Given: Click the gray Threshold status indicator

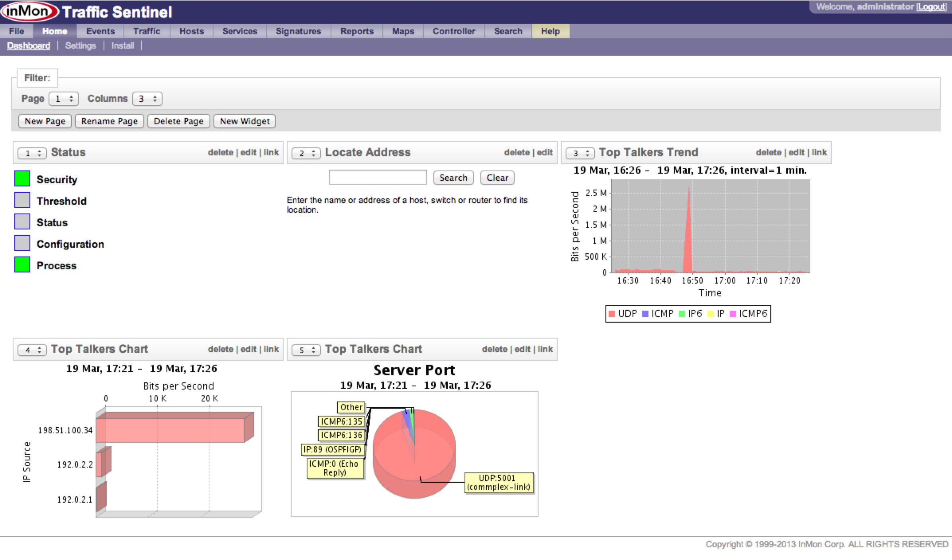Looking at the screenshot, I should [x=22, y=200].
